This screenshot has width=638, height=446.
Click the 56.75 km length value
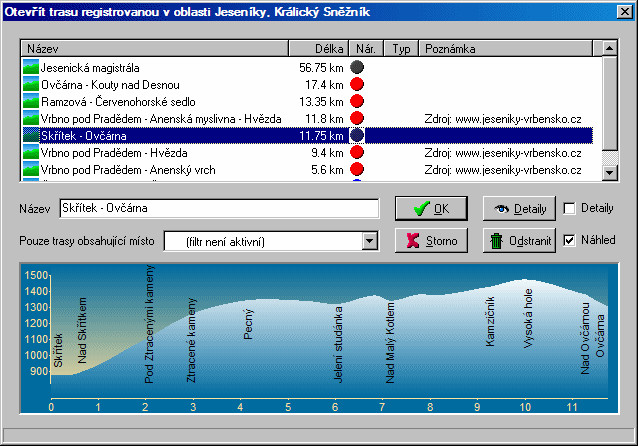[x=321, y=68]
